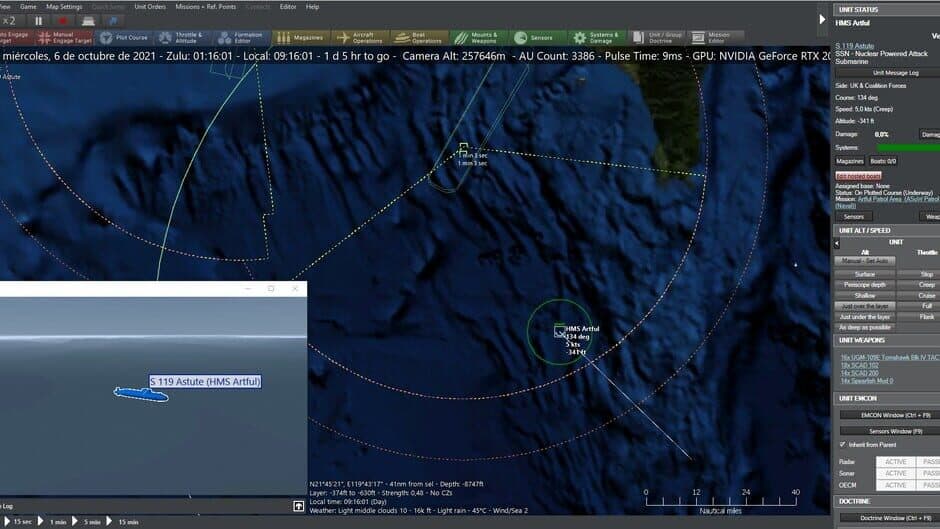The width and height of the screenshot is (940, 529).
Task: Open S 119 Astute database link
Action: point(855,46)
